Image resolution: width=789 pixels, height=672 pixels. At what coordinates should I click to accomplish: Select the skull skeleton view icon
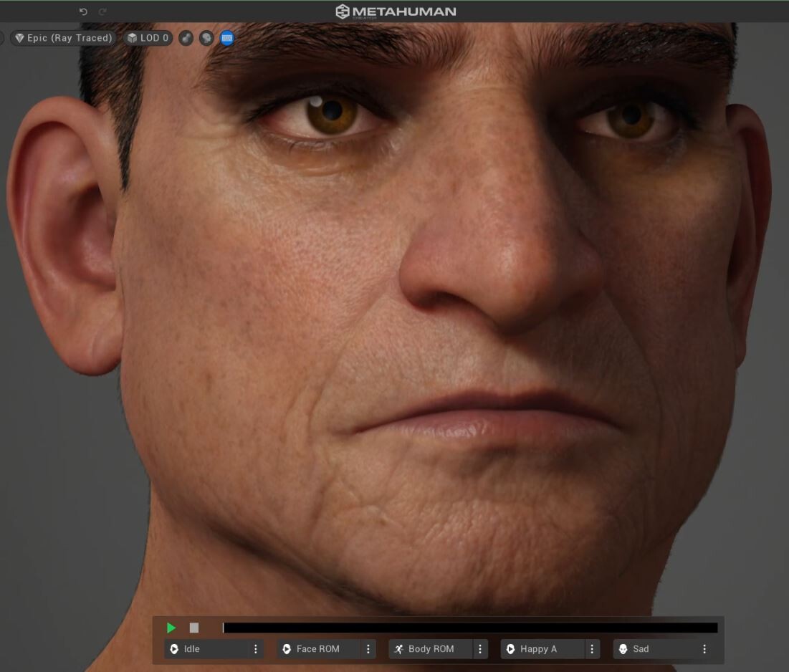(206, 38)
